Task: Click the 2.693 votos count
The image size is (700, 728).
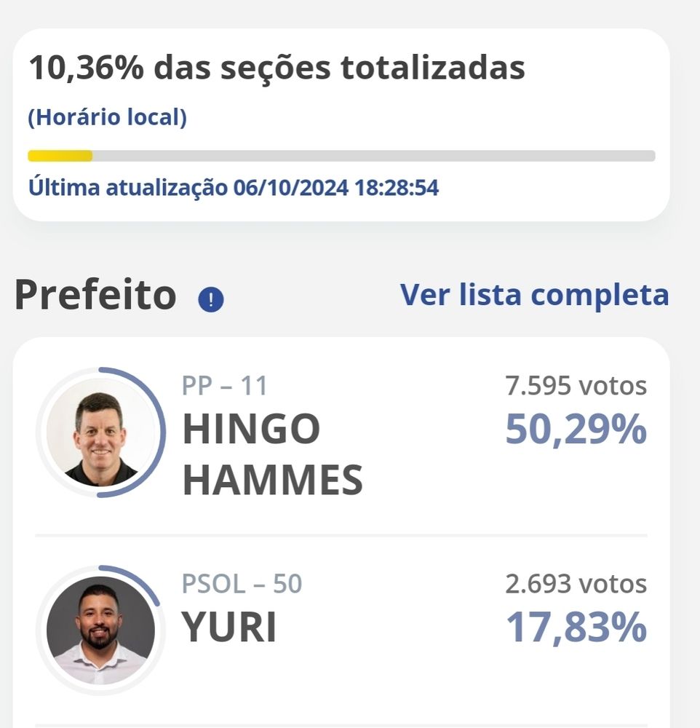Action: coord(576,584)
